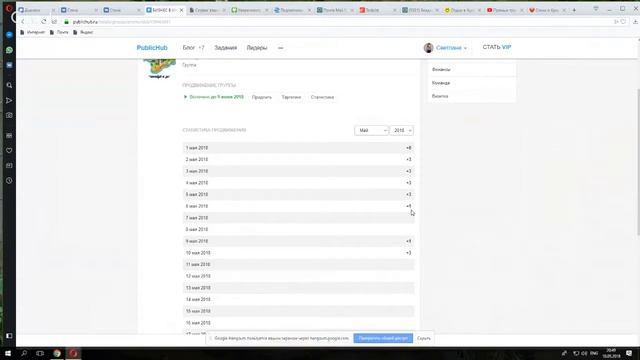Screen dimensions: 640x360
Task: Select the 1 мая 2018 row
Action: (x=298, y=148)
